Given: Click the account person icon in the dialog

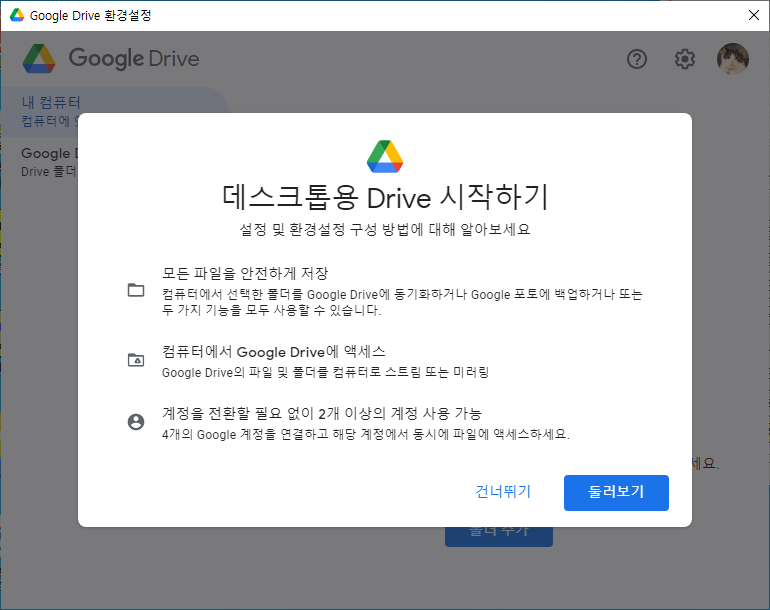Looking at the screenshot, I should pyautogui.click(x=136, y=422).
